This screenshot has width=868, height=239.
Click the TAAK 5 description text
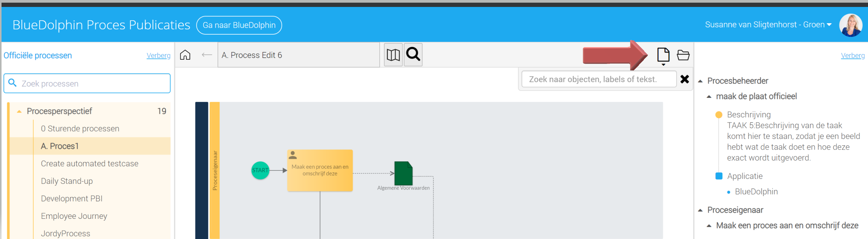(x=793, y=142)
